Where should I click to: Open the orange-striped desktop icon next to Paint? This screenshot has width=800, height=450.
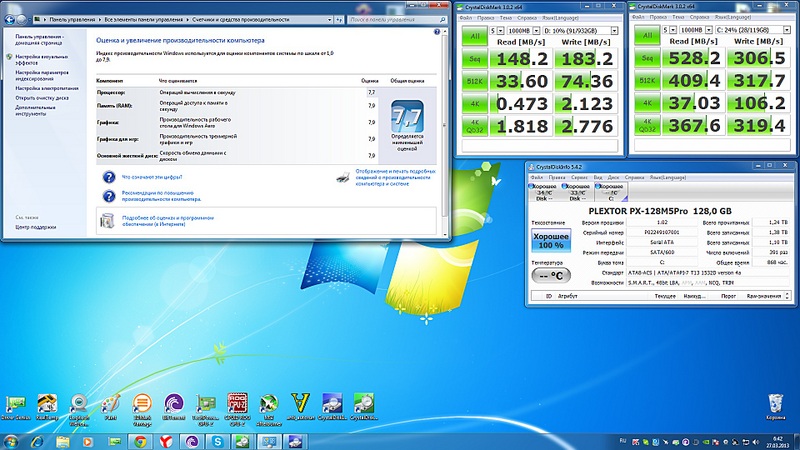pos(142,409)
